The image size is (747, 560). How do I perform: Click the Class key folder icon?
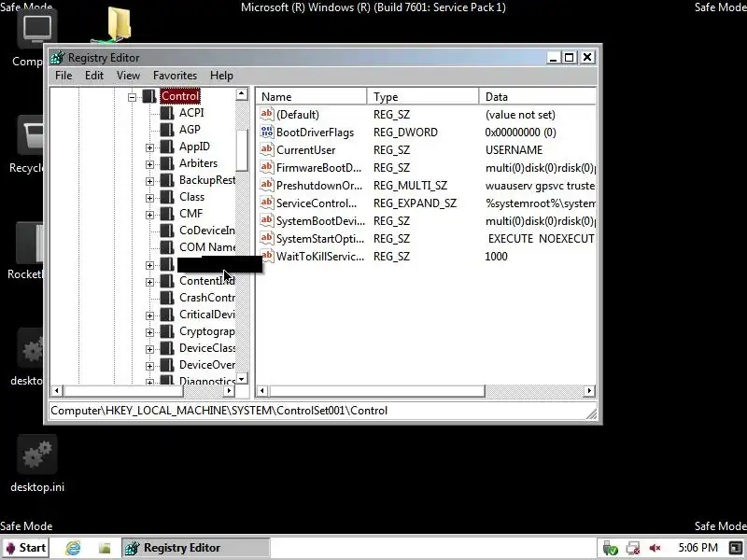coord(167,197)
